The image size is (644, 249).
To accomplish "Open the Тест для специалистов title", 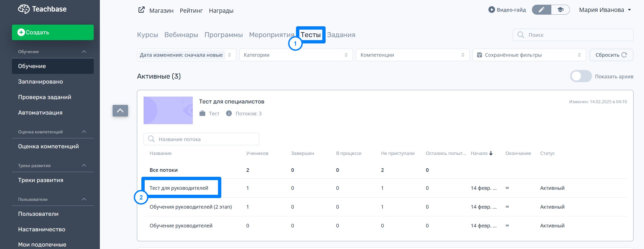I will pyautogui.click(x=232, y=102).
